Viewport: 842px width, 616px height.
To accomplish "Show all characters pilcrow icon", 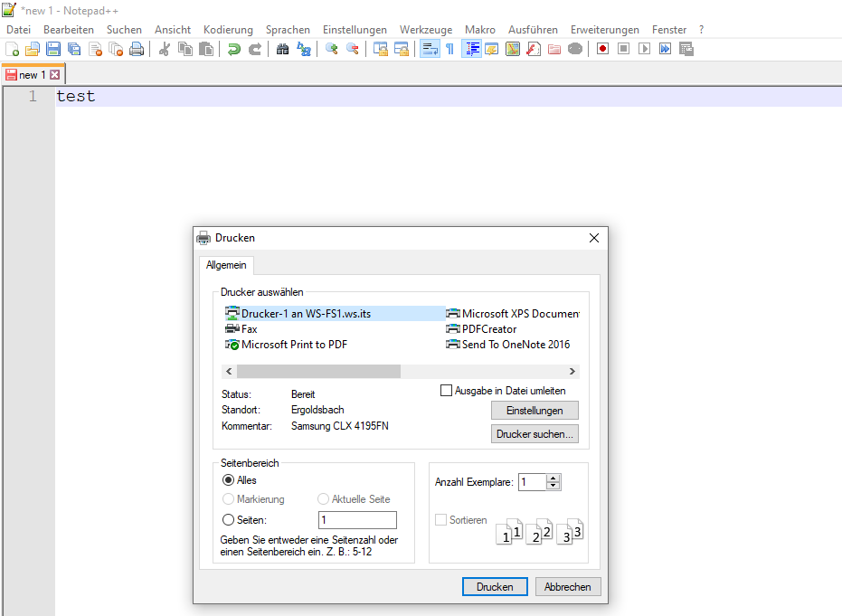I will [x=450, y=50].
